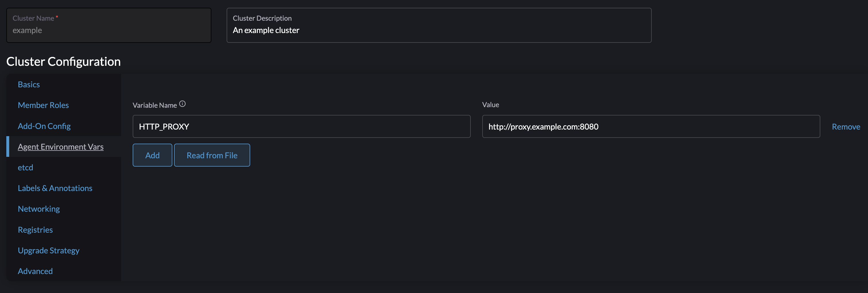868x293 pixels.
Task: Open the Advanced configuration section
Action: click(x=35, y=271)
